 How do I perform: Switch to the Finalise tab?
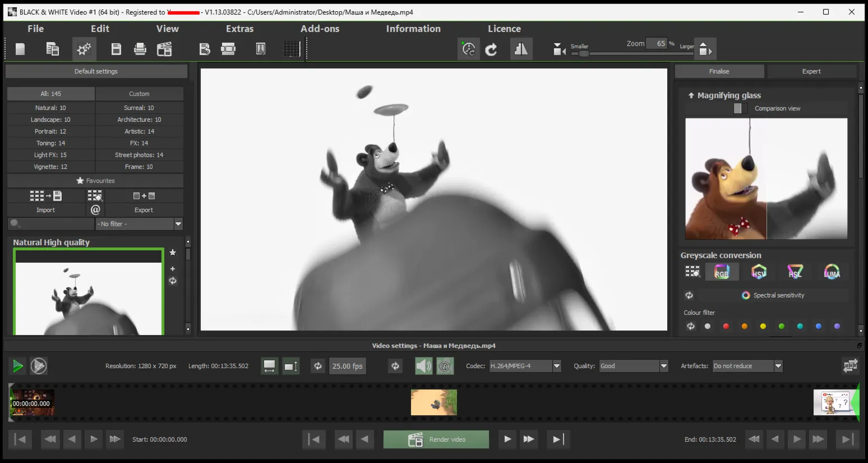[719, 71]
